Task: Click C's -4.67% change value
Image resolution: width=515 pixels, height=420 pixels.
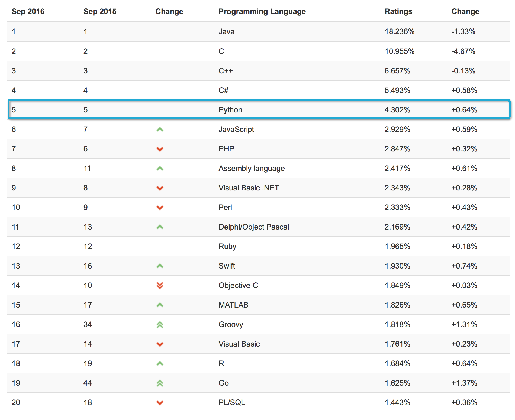Action: [x=463, y=51]
